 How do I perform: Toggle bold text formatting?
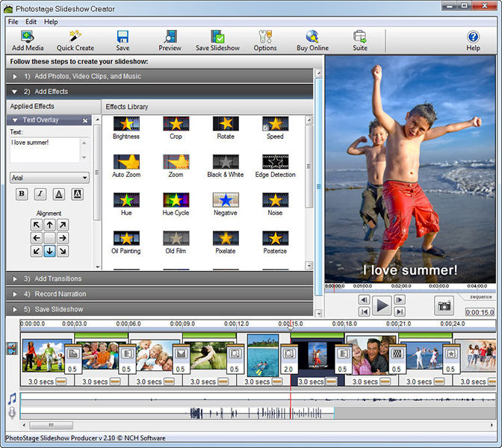(22, 194)
